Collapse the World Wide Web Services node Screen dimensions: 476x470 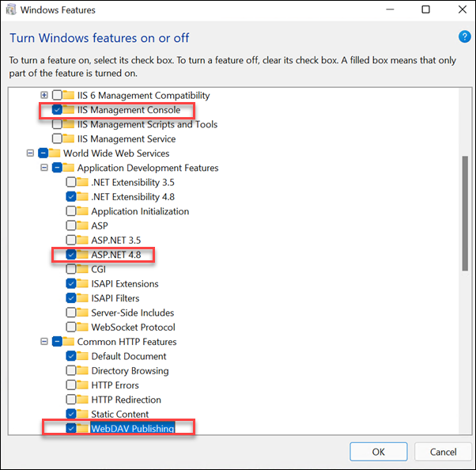[30, 154]
